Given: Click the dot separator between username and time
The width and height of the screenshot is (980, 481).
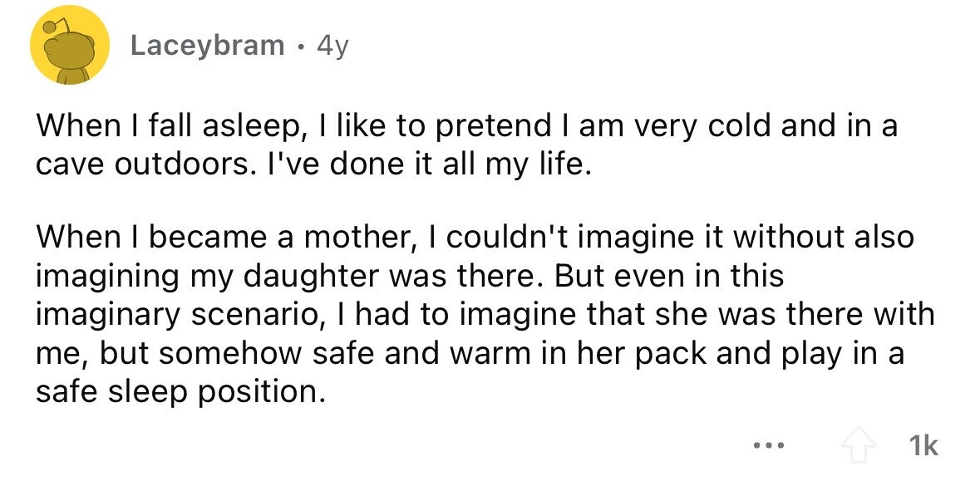Looking at the screenshot, I should (x=302, y=47).
